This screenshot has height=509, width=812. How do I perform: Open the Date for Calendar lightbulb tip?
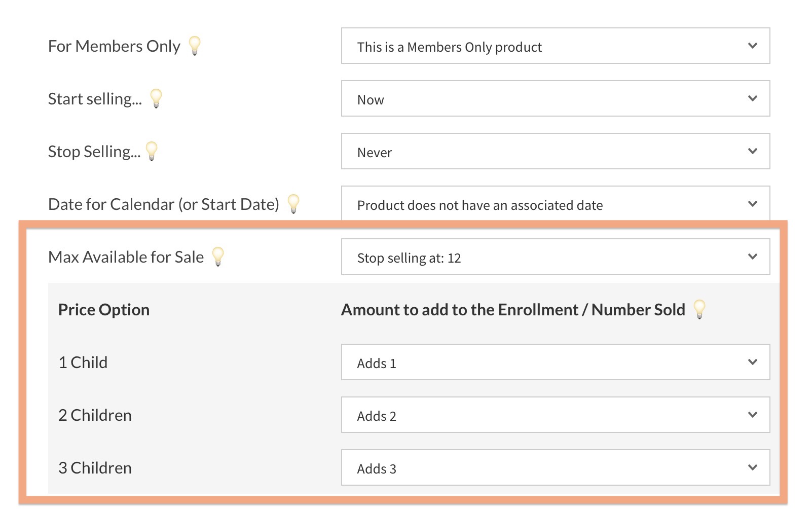pyautogui.click(x=293, y=204)
